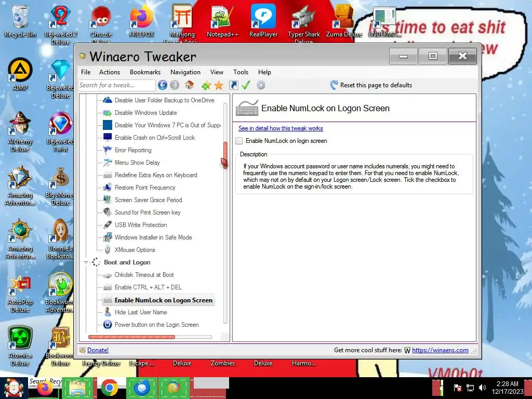Collapse the Boot and Logon tree group
The height and width of the screenshot is (399, 532).
86,262
